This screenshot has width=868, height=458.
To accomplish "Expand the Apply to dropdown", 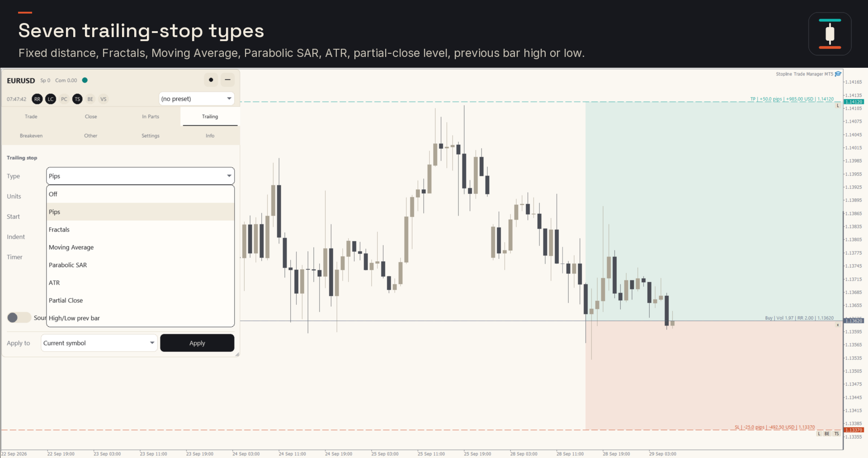I will click(99, 343).
